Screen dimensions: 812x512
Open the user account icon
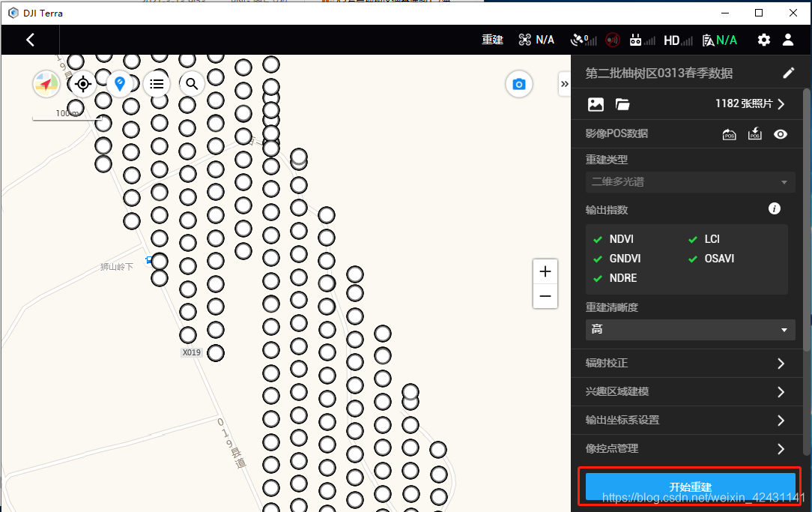click(787, 40)
